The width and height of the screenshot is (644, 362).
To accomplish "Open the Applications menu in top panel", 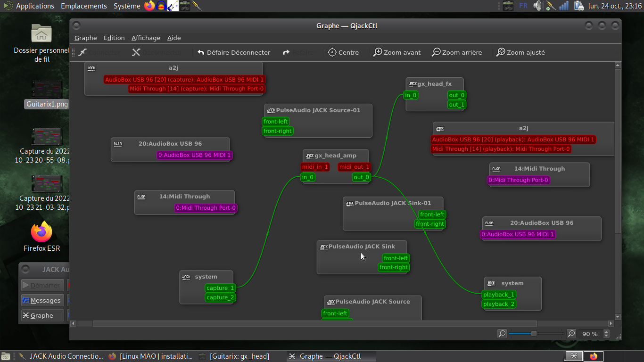I will [x=35, y=6].
